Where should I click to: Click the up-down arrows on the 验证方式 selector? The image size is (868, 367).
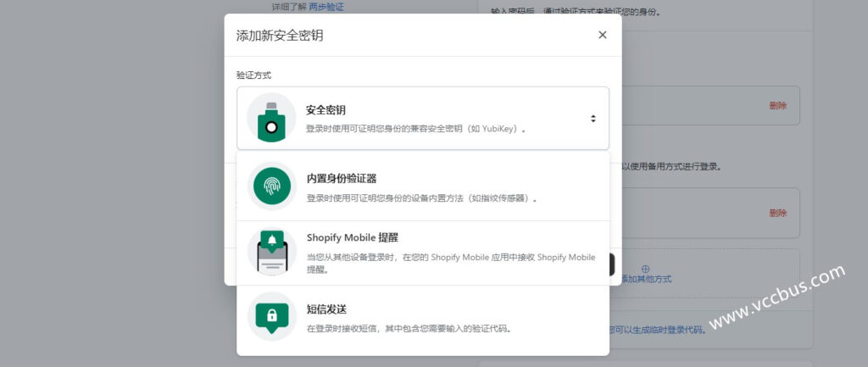tap(593, 119)
